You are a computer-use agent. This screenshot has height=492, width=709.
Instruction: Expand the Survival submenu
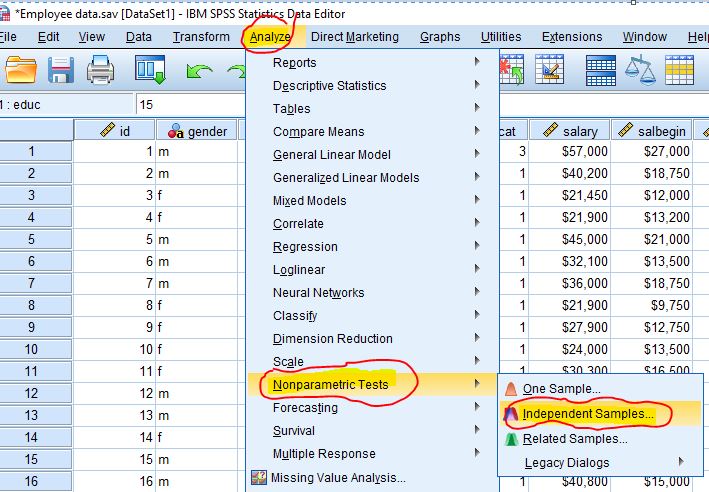pyautogui.click(x=373, y=431)
